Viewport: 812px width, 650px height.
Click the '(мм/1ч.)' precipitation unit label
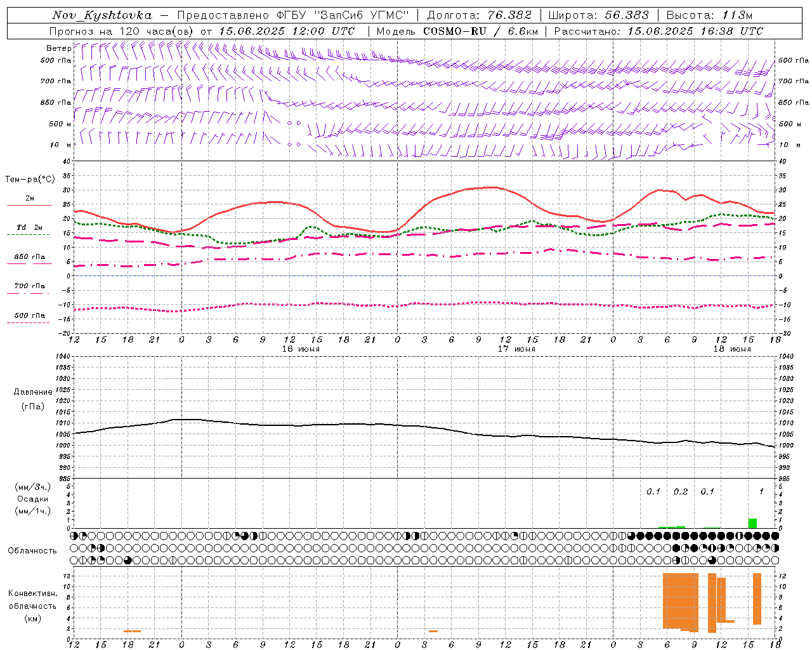tap(33, 511)
